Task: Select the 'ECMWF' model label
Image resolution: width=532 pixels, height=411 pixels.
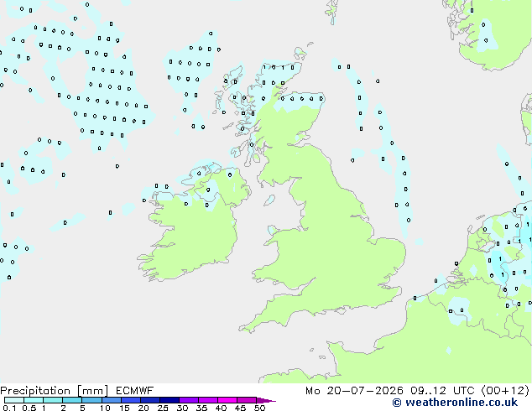Action: 135,391
